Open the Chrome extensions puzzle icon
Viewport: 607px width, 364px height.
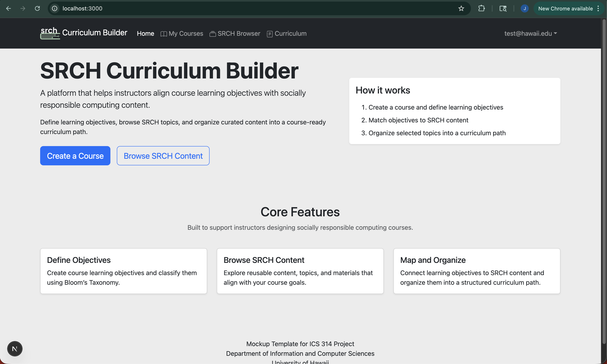tap(481, 9)
